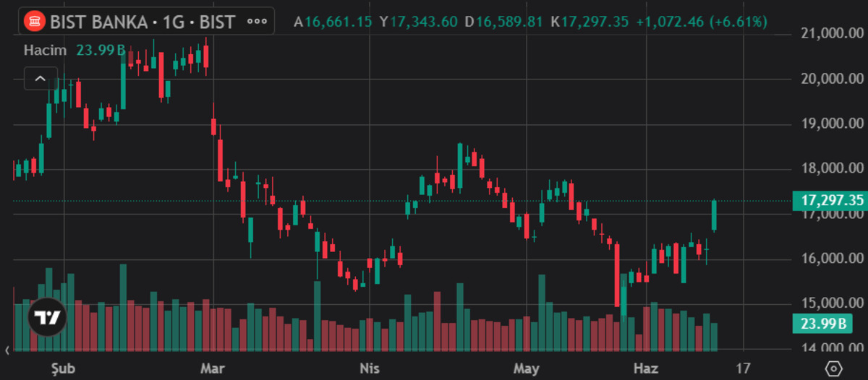Click the change value +1,072.46 (+6.61%)

pos(702,22)
